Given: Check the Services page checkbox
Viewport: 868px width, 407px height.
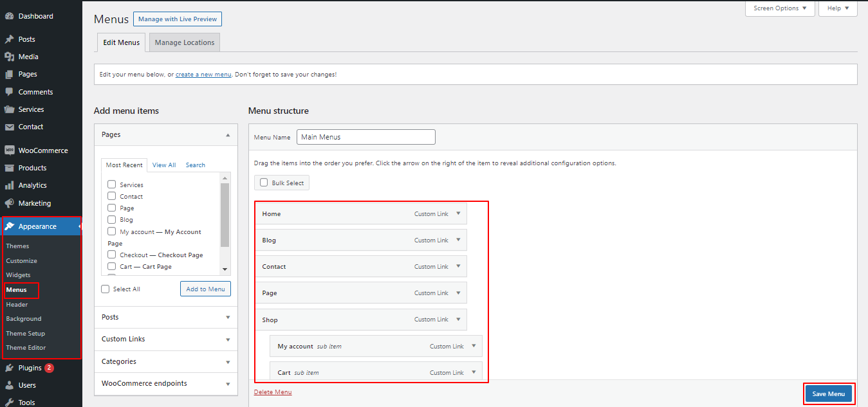Looking at the screenshot, I should (x=112, y=185).
